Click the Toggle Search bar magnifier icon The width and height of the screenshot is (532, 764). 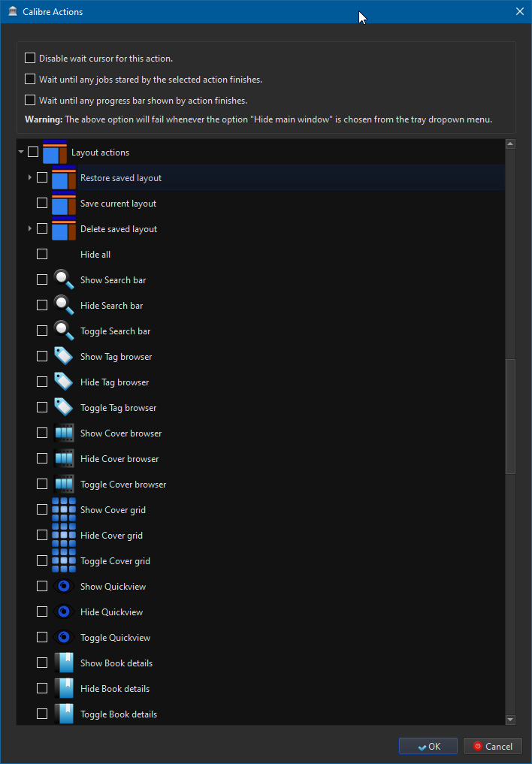point(64,331)
